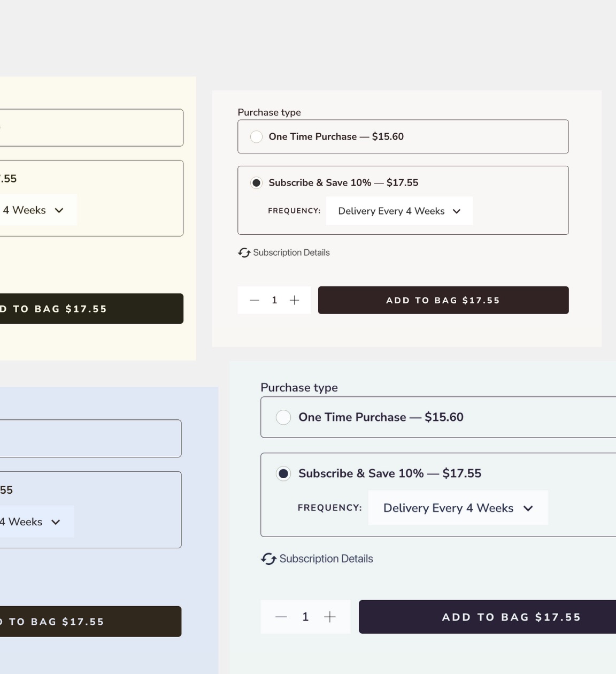Decrease quantity with minus icon in white panel
Viewport: 616px width, 674px height.
pos(255,300)
